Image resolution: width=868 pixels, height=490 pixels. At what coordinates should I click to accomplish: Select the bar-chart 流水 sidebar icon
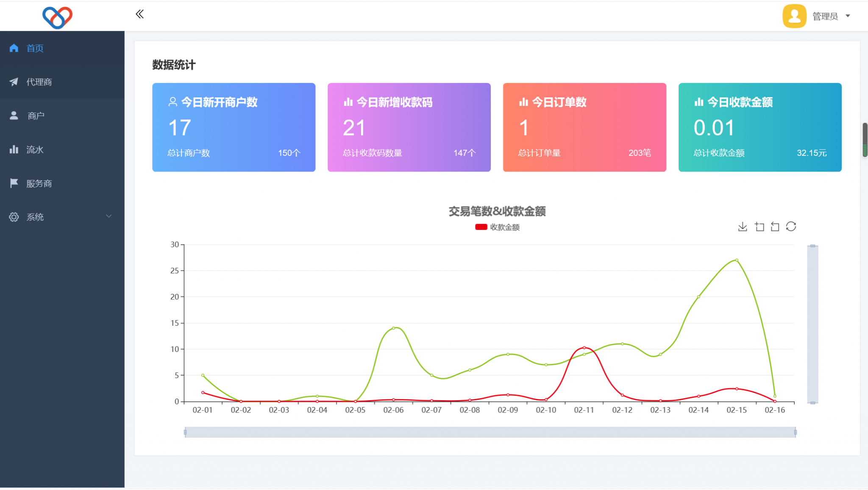click(x=14, y=149)
